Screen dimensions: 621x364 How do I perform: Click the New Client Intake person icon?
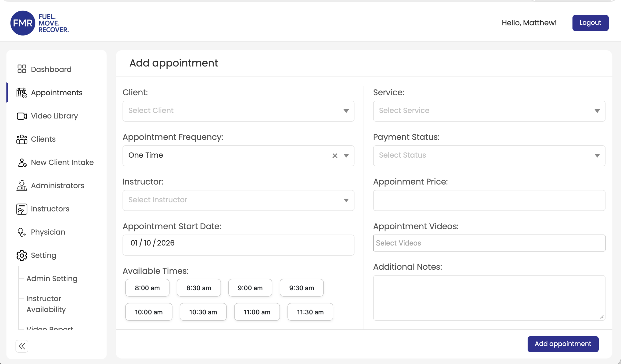tap(22, 162)
